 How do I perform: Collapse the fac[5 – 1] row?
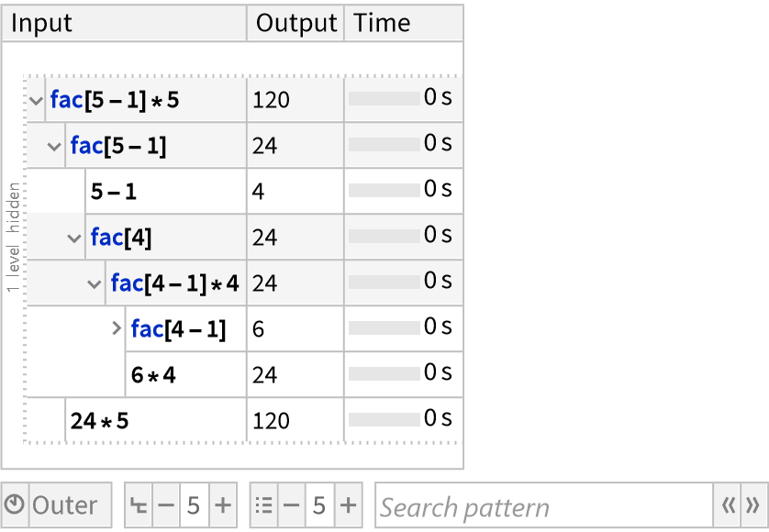point(55,146)
